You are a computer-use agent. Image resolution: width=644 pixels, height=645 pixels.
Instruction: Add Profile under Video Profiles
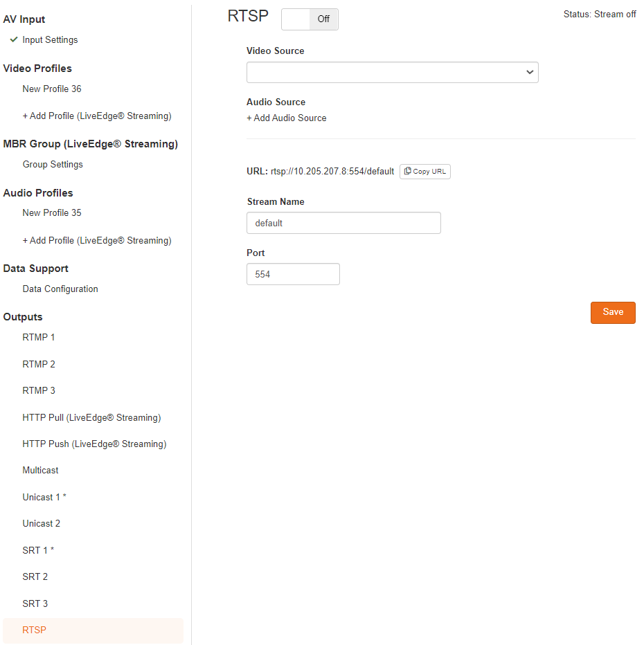point(97,116)
